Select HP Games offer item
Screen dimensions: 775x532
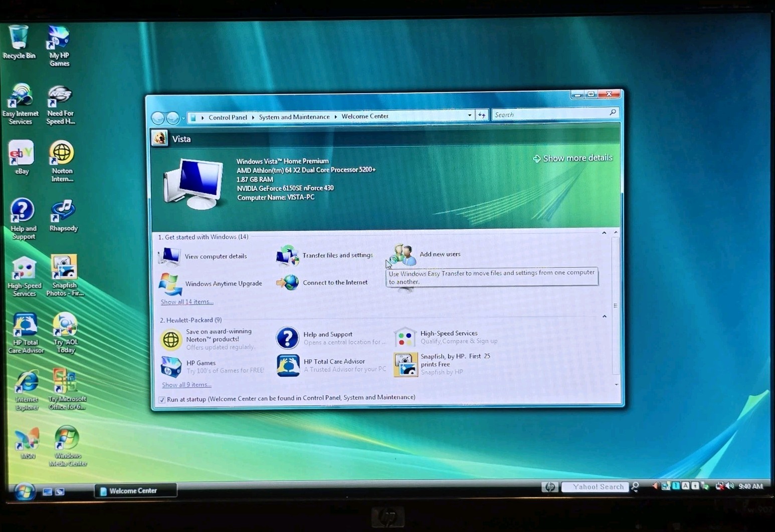(212, 367)
